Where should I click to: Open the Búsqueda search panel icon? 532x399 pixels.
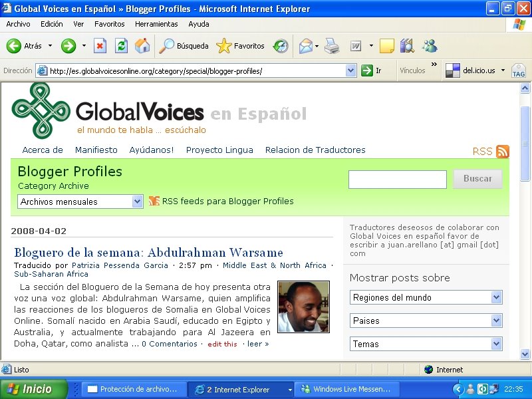170,47
